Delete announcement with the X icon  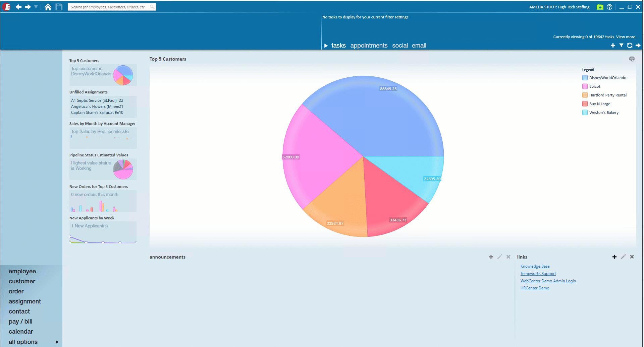(508, 257)
